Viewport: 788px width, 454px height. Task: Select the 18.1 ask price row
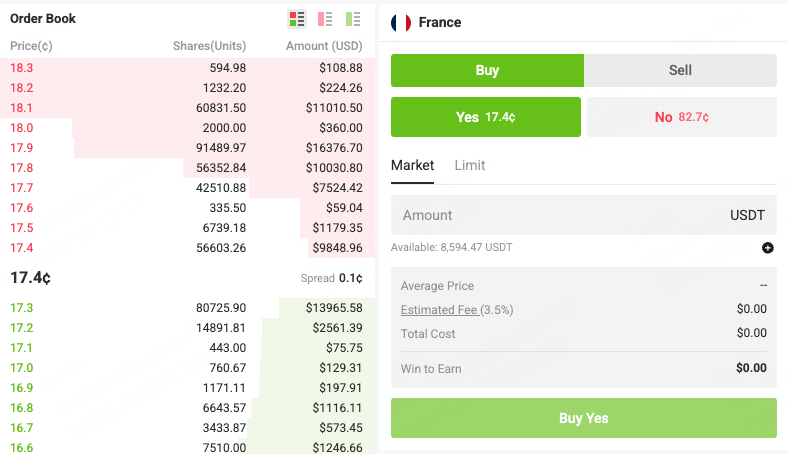(x=187, y=108)
